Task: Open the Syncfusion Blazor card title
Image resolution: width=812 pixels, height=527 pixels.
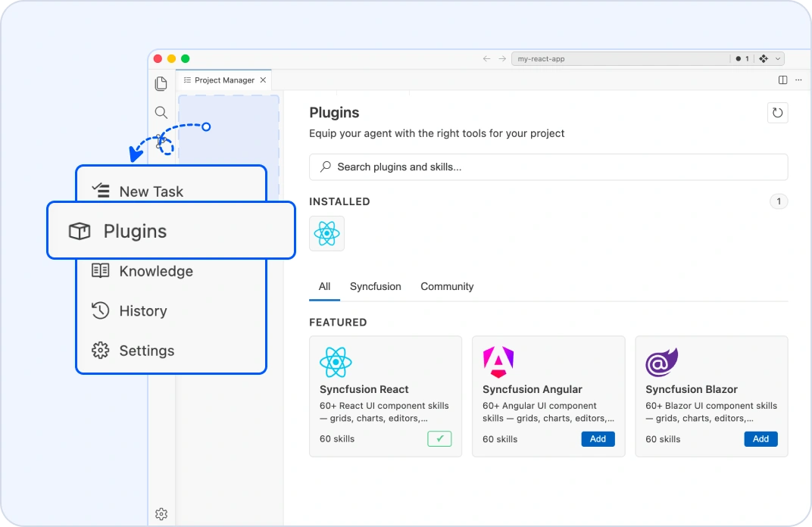Action: (x=692, y=389)
